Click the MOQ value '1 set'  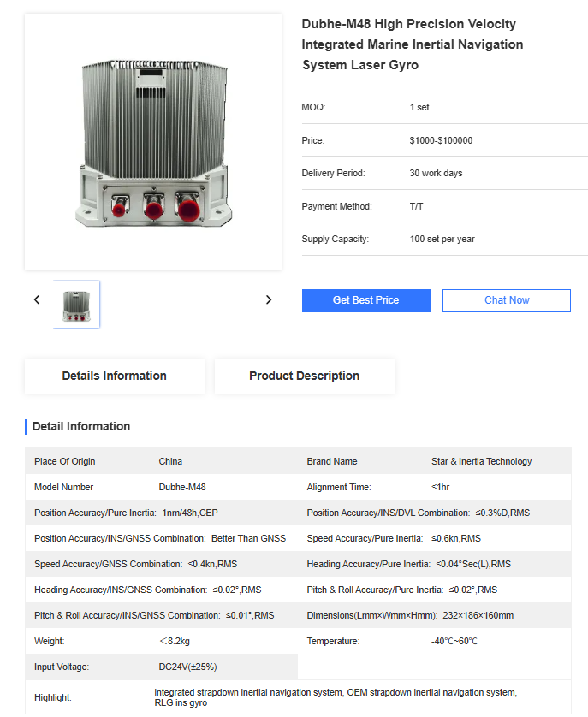419,108
